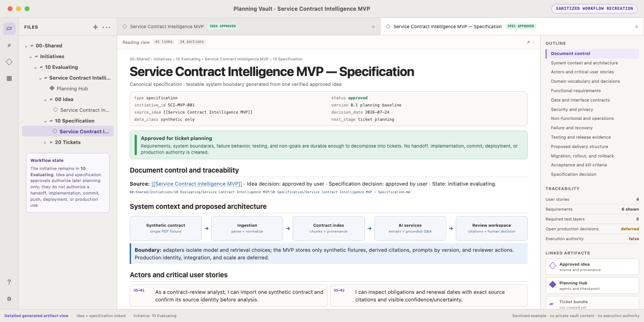Collapse the 10 Evaluating folder
Viewport: 644px width, 322px height.
pos(36,68)
